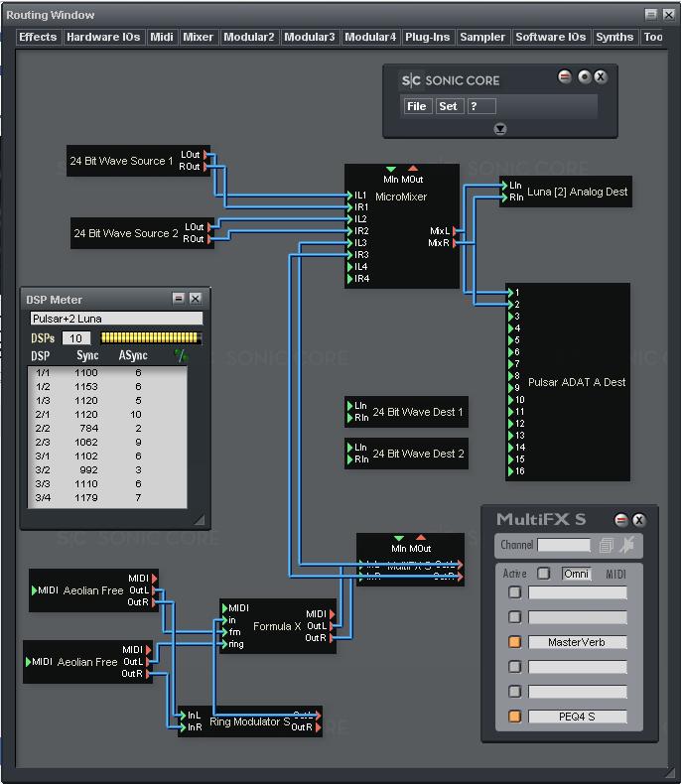Click the Sonic Core panel minimize icon

click(x=565, y=76)
